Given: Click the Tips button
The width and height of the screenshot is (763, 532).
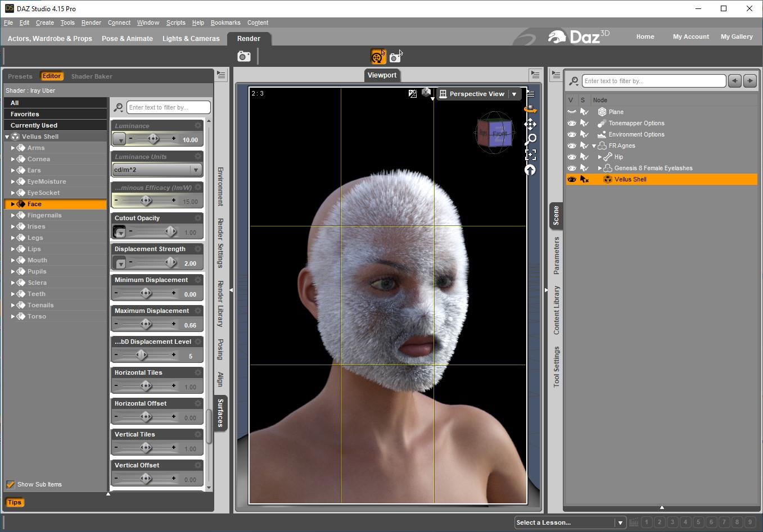Looking at the screenshot, I should point(15,502).
